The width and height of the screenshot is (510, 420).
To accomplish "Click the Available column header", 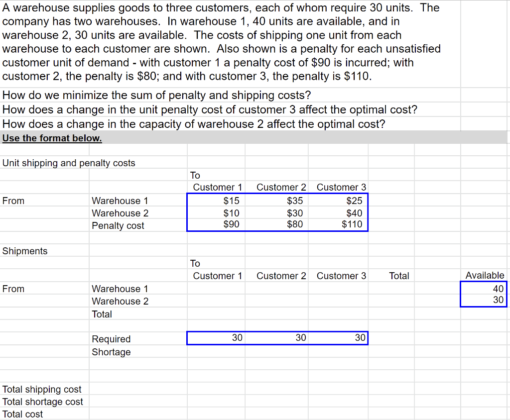I will coord(485,275).
